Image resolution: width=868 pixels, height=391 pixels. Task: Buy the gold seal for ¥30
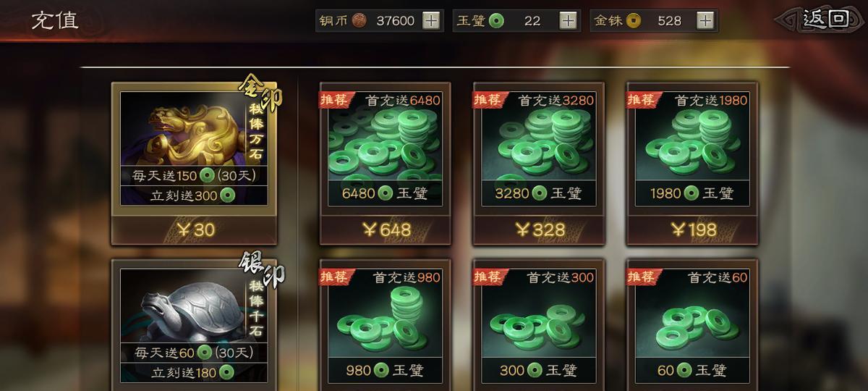[194, 230]
